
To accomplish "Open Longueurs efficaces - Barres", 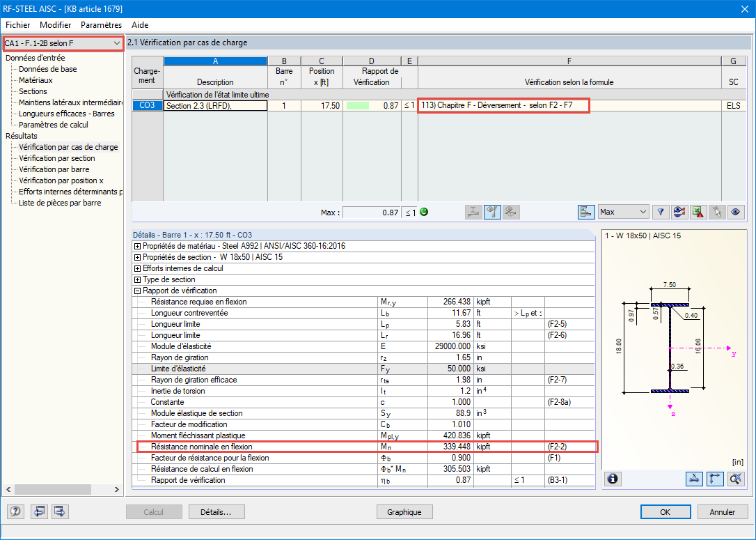I will 67,114.
